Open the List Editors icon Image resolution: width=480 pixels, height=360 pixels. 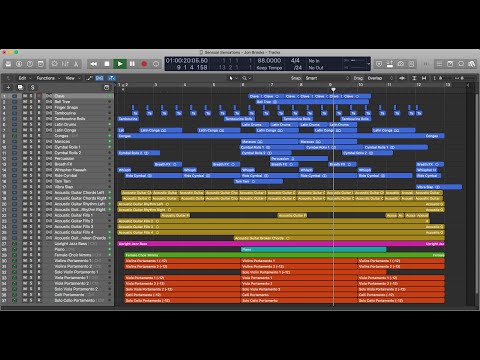pyautogui.click(x=439, y=64)
